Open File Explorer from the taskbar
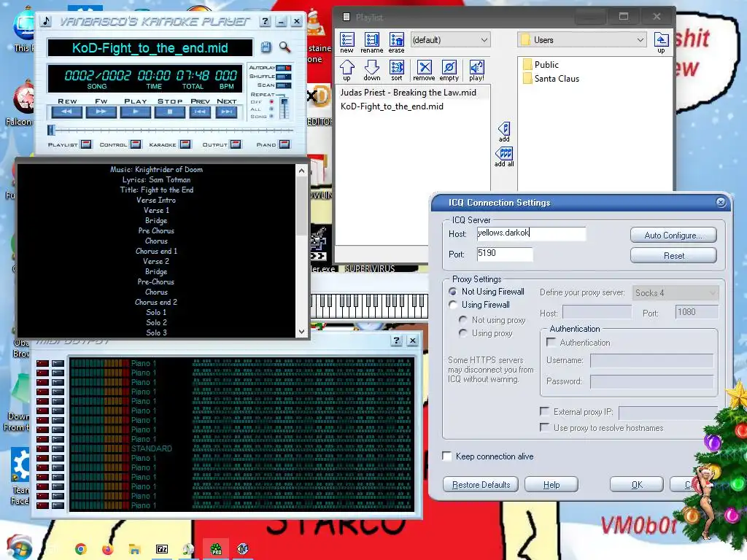The width and height of the screenshot is (747, 560). point(135,549)
